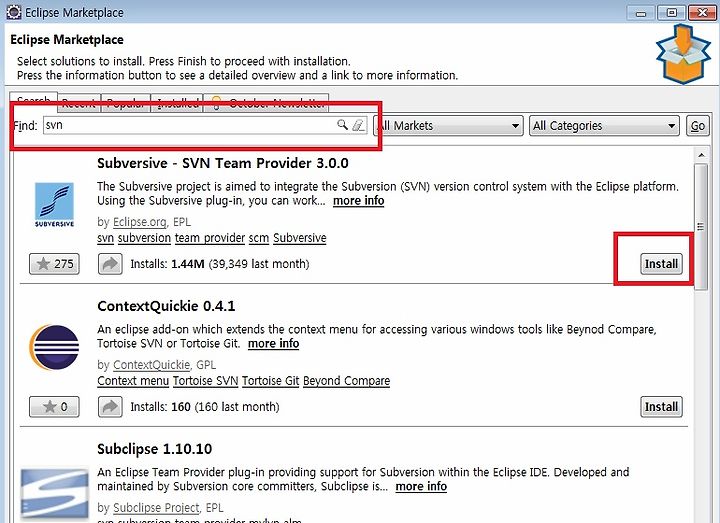Click the Subclipse plugin logo
The height and width of the screenshot is (523, 720).
pos(55,493)
